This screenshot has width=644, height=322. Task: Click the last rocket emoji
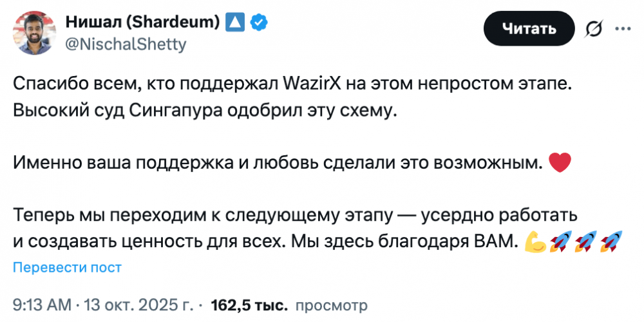[609, 241]
